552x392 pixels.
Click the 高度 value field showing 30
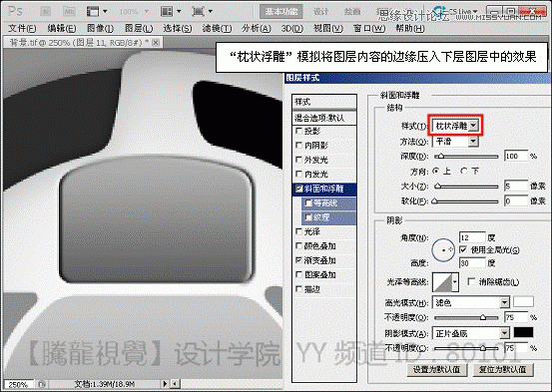tap(472, 263)
